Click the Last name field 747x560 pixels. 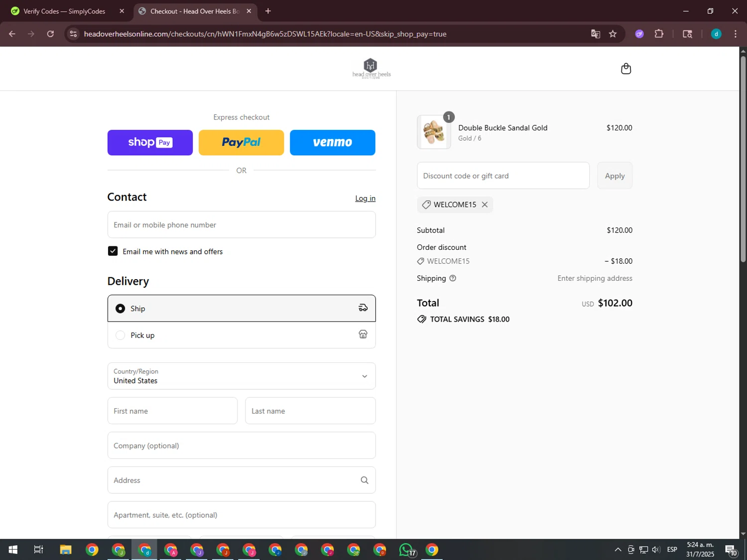(x=310, y=411)
